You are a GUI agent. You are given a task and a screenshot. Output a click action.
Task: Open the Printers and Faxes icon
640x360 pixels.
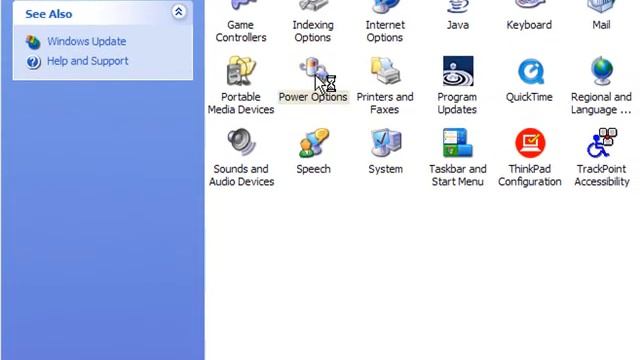point(385,71)
